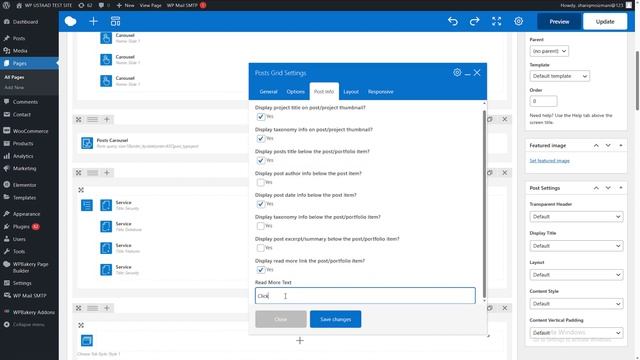Enable taxonomy info below post item

(260, 226)
